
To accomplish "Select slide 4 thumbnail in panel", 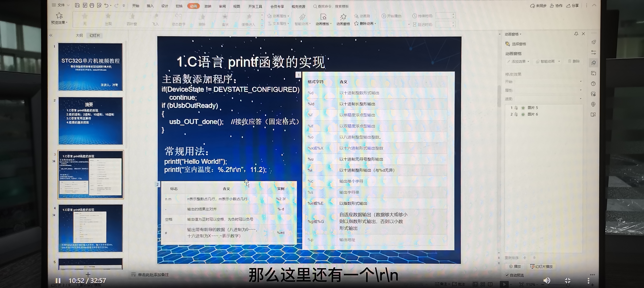I will click(x=91, y=228).
